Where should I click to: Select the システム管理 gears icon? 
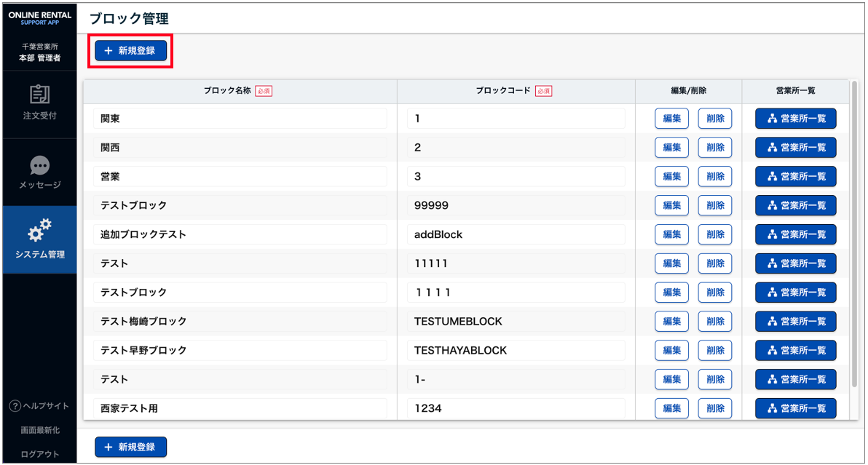[x=39, y=231]
